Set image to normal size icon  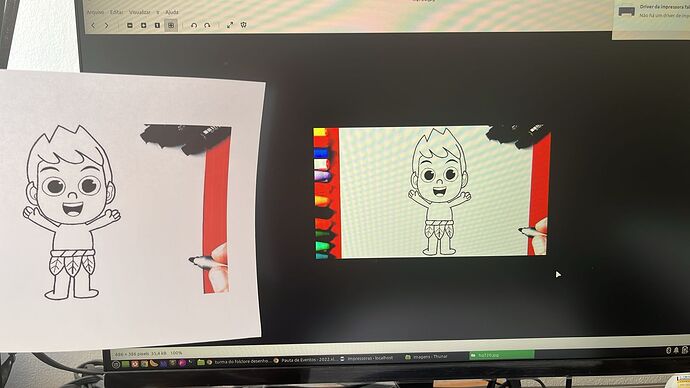[157, 26]
